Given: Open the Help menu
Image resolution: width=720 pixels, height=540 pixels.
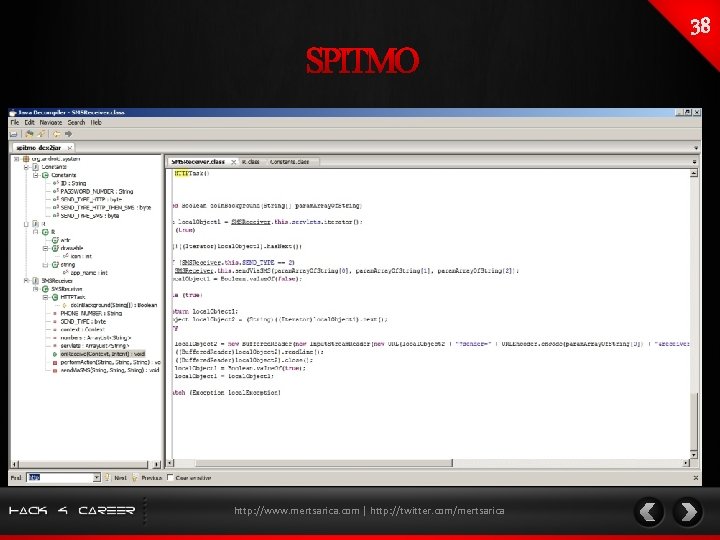Looking at the screenshot, I should tap(96, 123).
